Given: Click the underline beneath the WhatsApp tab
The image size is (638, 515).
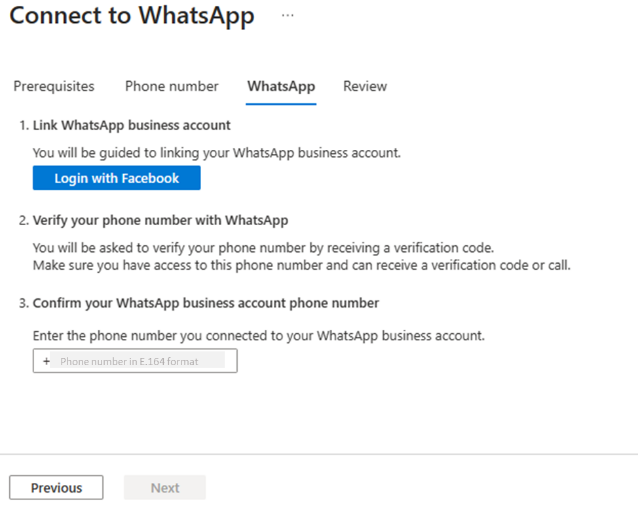Looking at the screenshot, I should 281,103.
